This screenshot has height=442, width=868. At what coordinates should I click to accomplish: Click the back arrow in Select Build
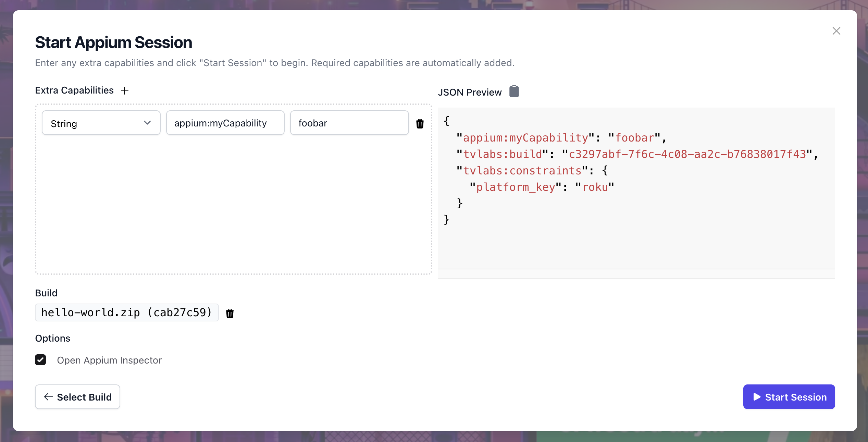(x=48, y=397)
